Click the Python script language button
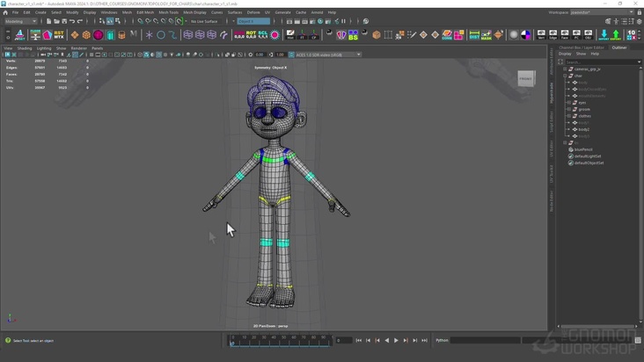The width and height of the screenshot is (644, 362). point(442,340)
